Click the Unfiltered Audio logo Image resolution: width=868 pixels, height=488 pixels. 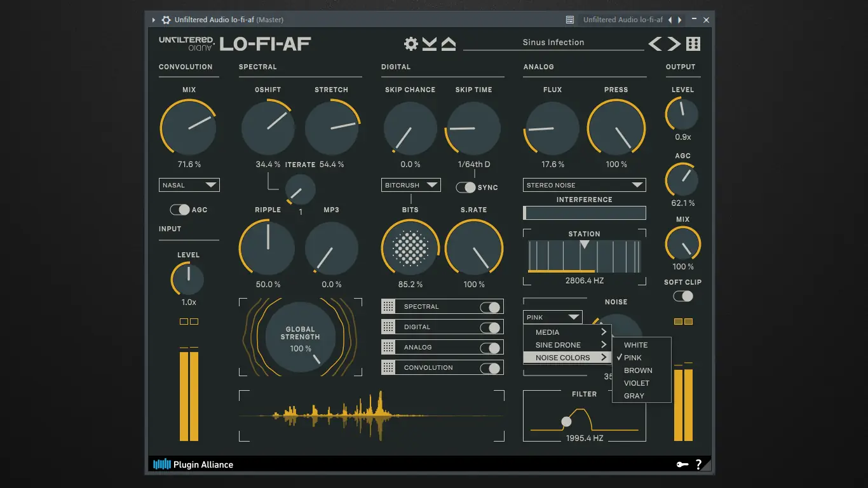point(187,43)
